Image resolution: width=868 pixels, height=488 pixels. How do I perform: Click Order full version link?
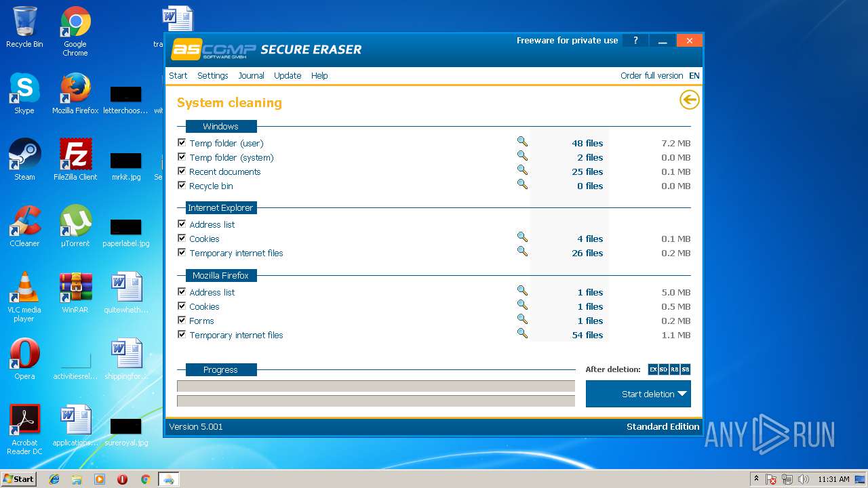652,75
